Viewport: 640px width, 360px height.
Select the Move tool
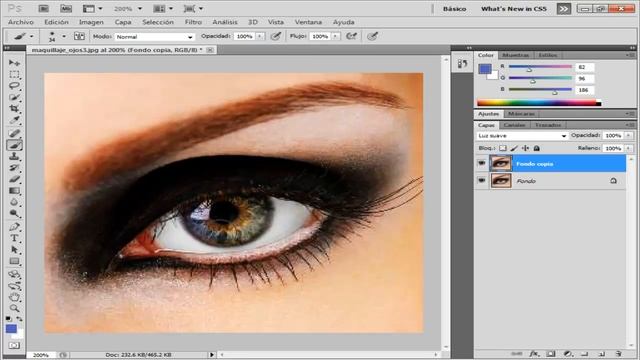click(14, 63)
